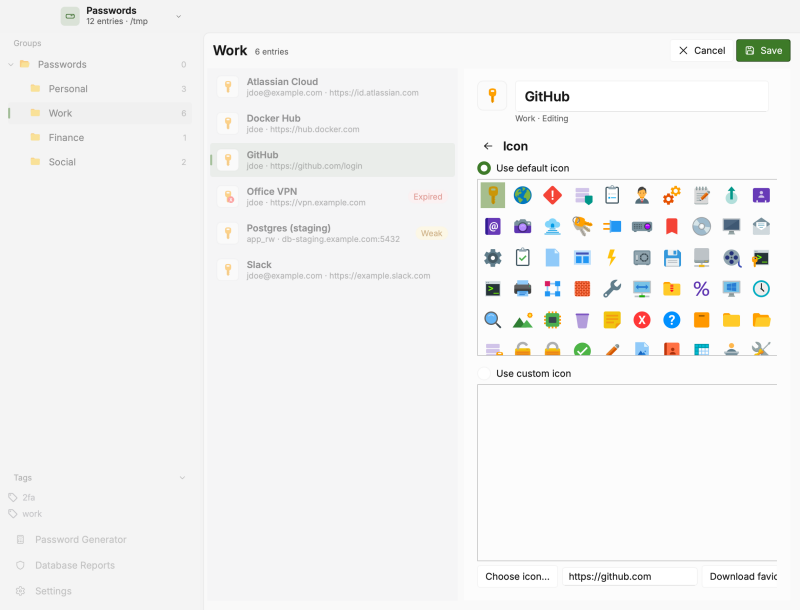The image size is (800, 610).
Task: Collapse the Tags section chevron
Action: coord(182,478)
